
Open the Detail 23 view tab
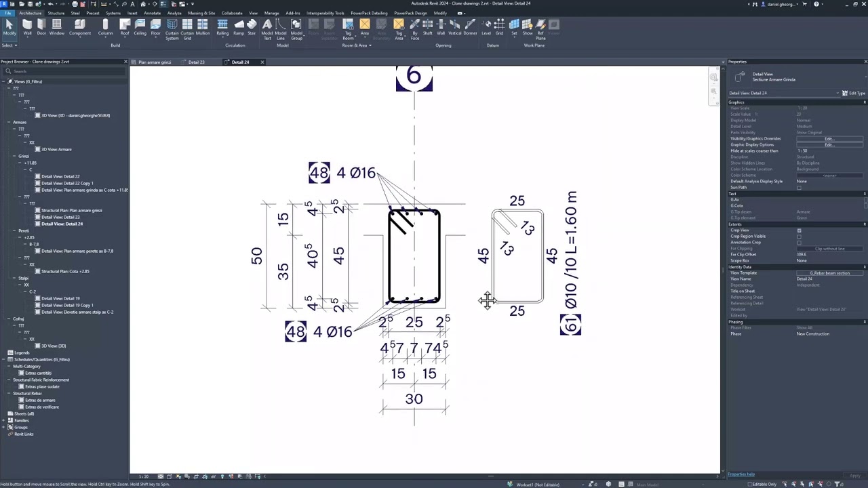click(x=197, y=62)
